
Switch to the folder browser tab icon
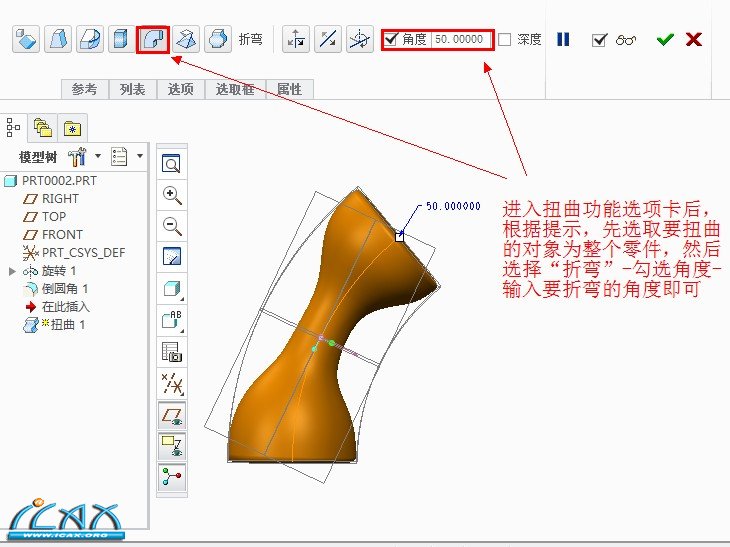tap(43, 128)
